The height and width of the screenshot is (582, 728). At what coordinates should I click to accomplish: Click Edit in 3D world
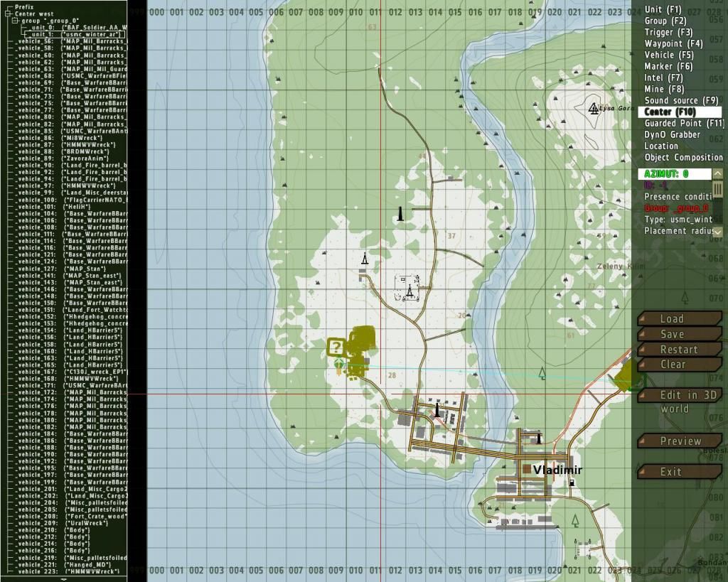point(679,394)
